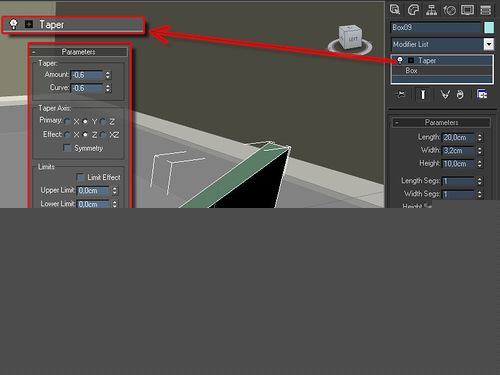This screenshot has width=500, height=375.
Task: Select Effect axis X radio button
Action: click(67, 135)
